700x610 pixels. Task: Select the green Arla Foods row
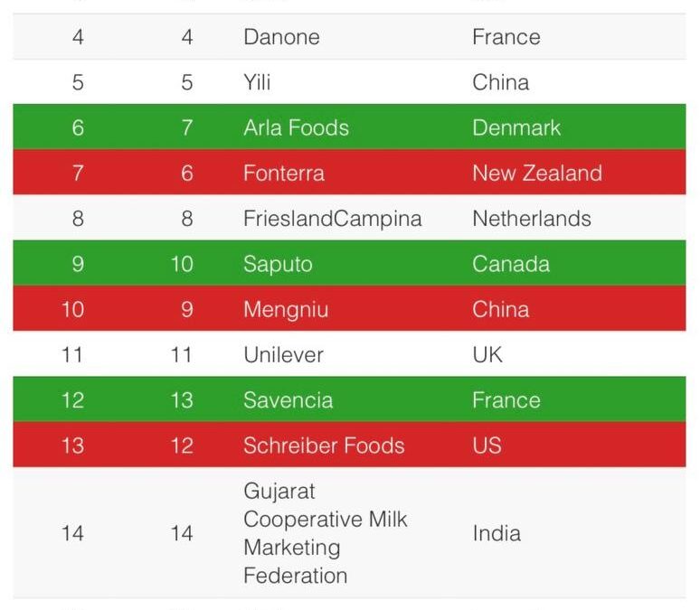click(x=350, y=127)
